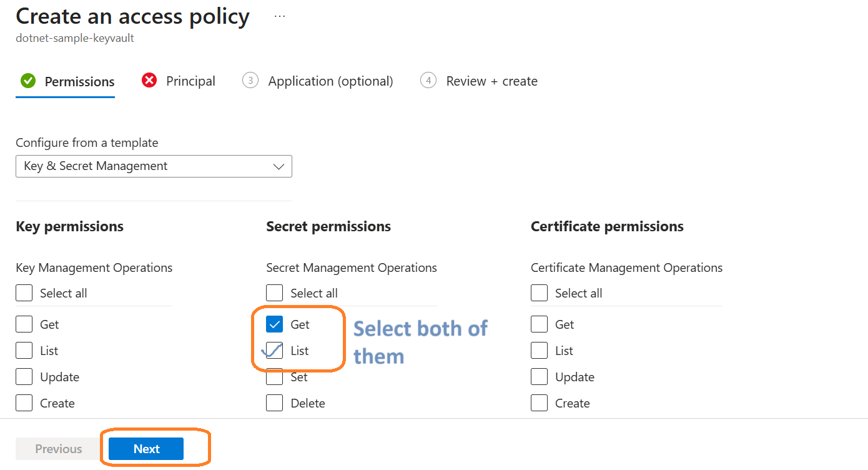Check the Update key permission checkbox
Viewport: 868px width, 470px height.
[x=24, y=377]
